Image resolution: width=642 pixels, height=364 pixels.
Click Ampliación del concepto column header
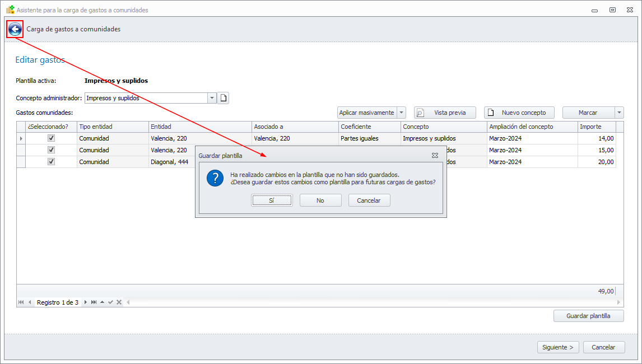[x=532, y=127]
